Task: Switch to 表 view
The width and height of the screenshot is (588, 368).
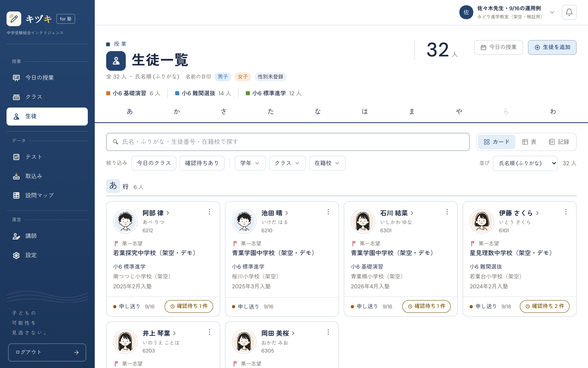Action: point(529,142)
